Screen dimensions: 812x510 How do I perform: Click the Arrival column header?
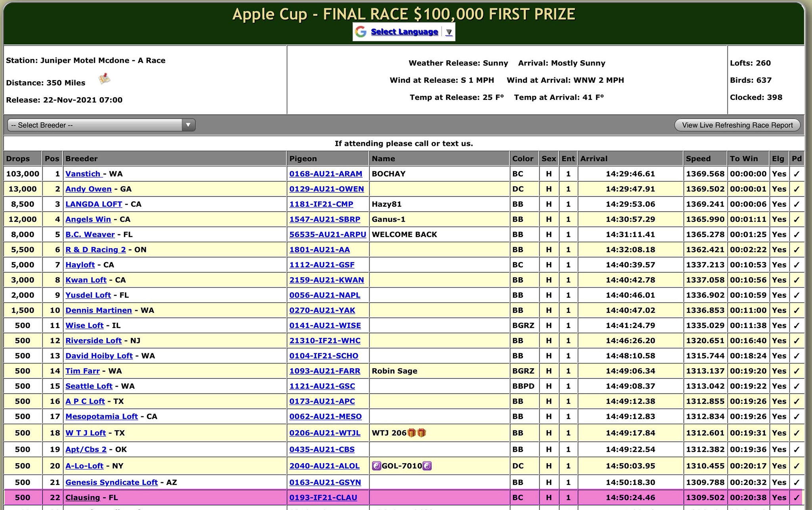tap(594, 159)
